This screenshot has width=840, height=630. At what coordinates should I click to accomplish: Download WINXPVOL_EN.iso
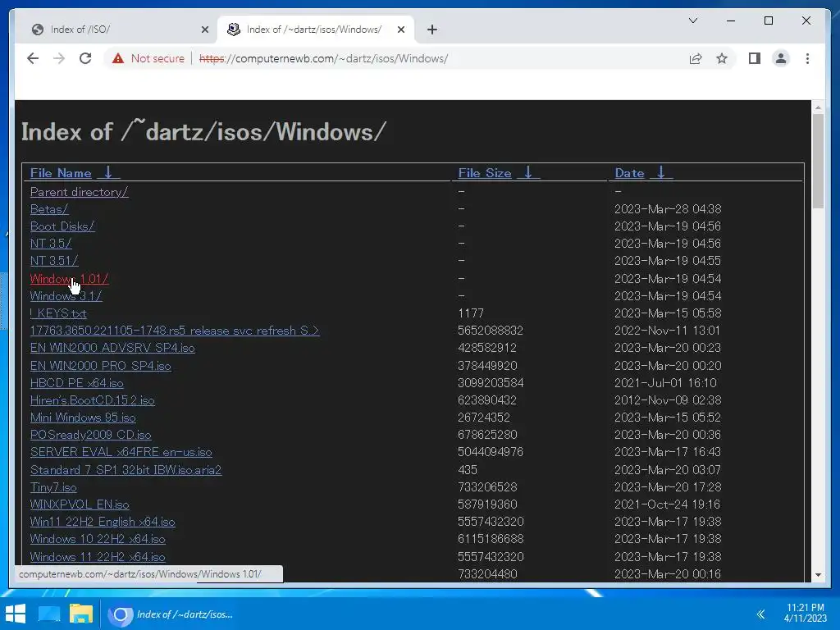(x=80, y=504)
